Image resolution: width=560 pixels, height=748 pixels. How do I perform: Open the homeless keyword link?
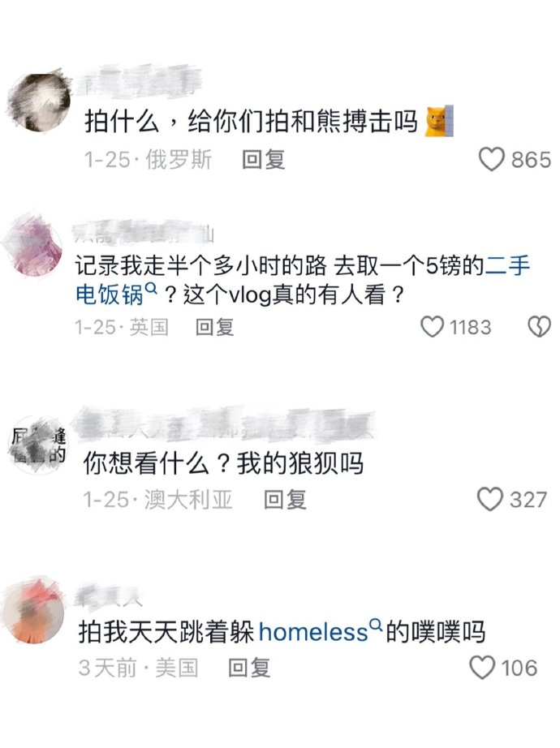pos(313,633)
